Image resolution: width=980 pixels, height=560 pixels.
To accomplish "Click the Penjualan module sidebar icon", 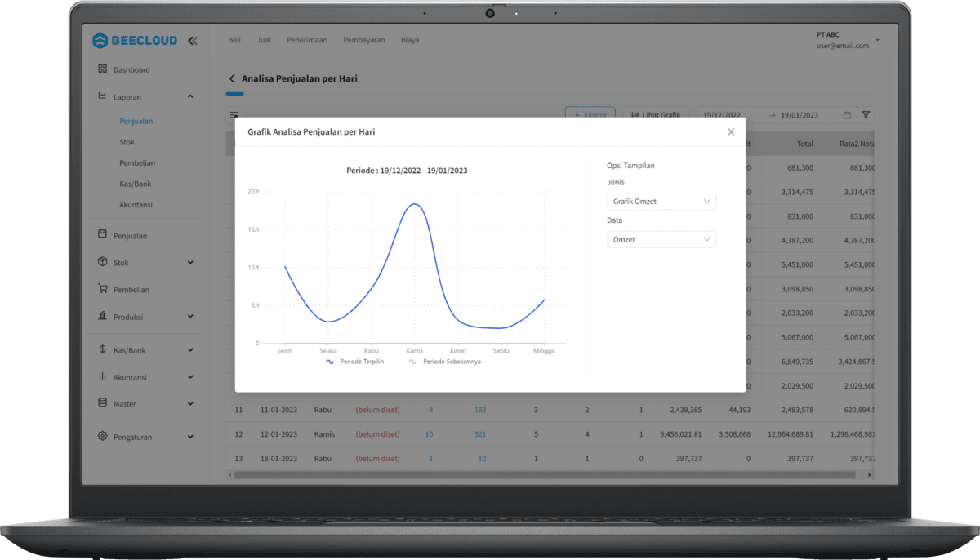I will pyautogui.click(x=102, y=234).
